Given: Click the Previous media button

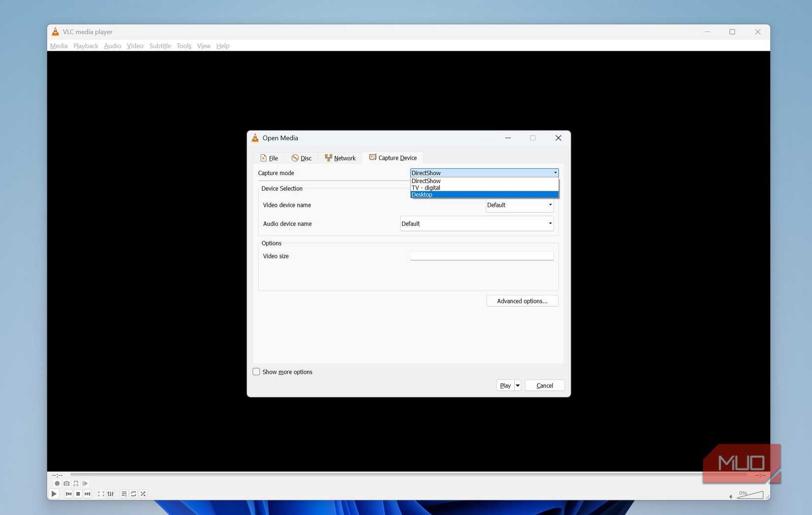Looking at the screenshot, I should tap(68, 494).
